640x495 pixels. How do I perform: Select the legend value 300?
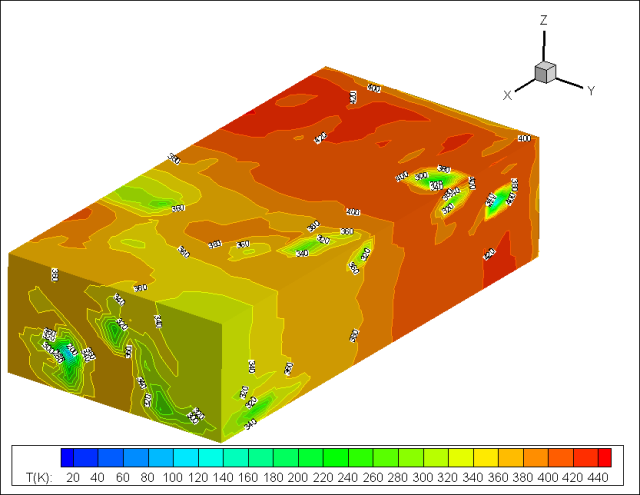click(421, 479)
